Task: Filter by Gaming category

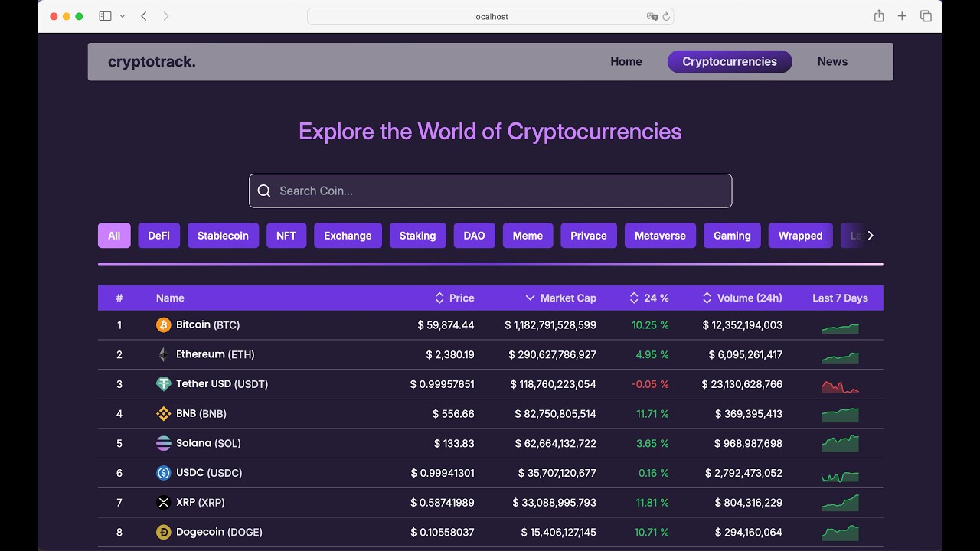Action: pyautogui.click(x=732, y=236)
